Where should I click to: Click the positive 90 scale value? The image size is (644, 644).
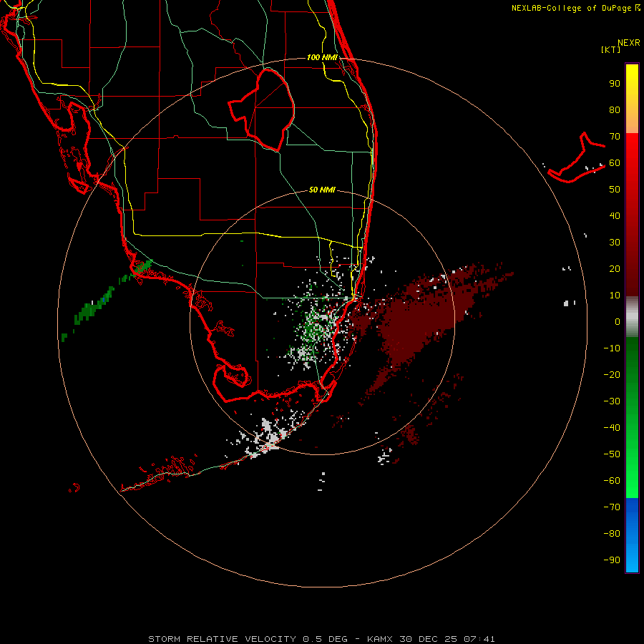click(615, 84)
